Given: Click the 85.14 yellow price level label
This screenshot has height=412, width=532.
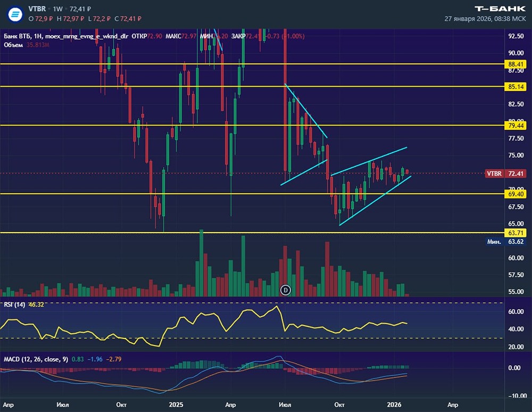Looking at the screenshot, I should (516, 87).
